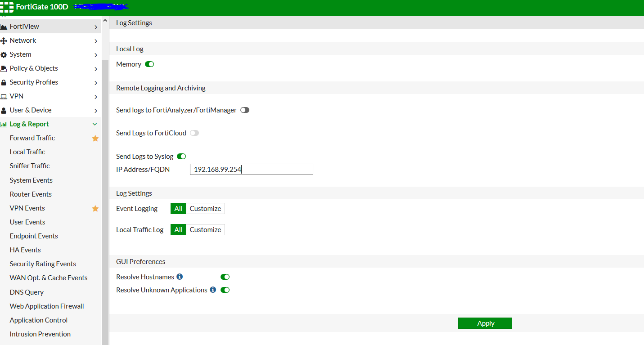Open the Local Traffic log page

[x=27, y=152]
